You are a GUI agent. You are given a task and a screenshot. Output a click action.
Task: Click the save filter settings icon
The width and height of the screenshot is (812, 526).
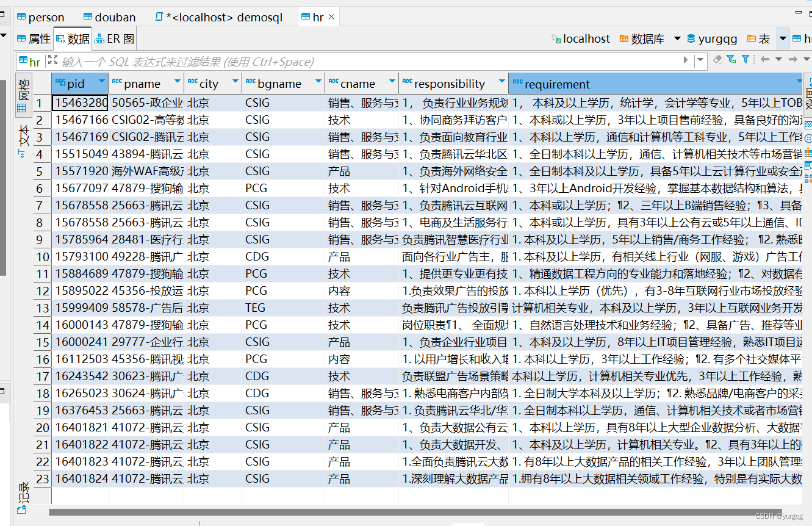coord(732,59)
